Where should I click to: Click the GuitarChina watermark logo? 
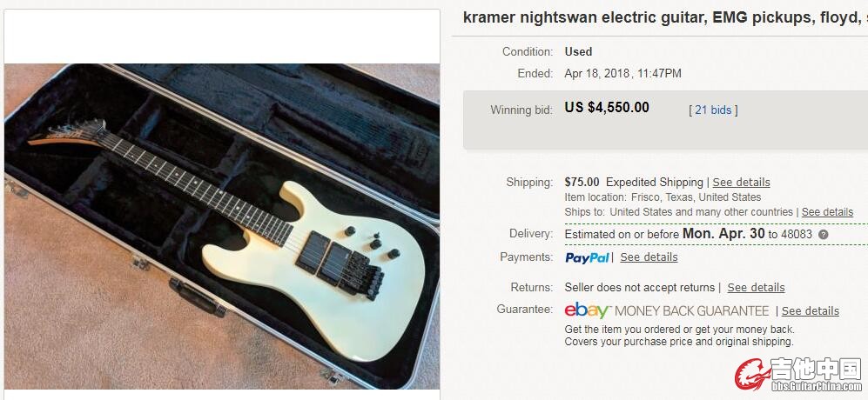(798, 375)
